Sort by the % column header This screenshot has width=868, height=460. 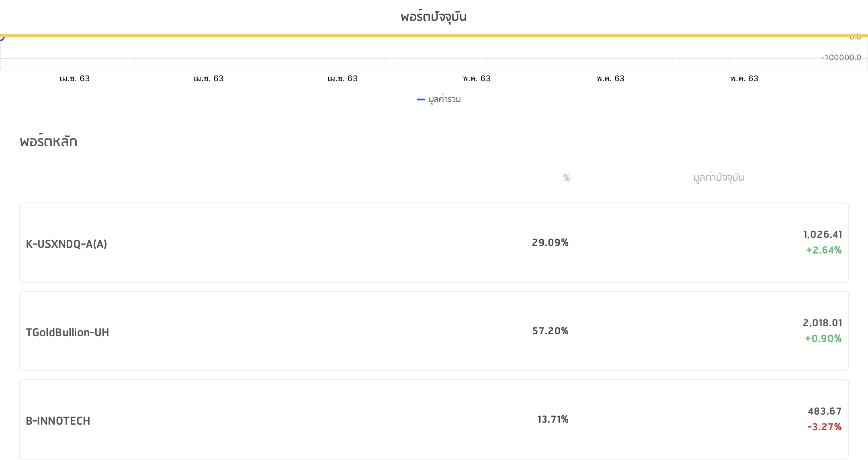pos(566,178)
